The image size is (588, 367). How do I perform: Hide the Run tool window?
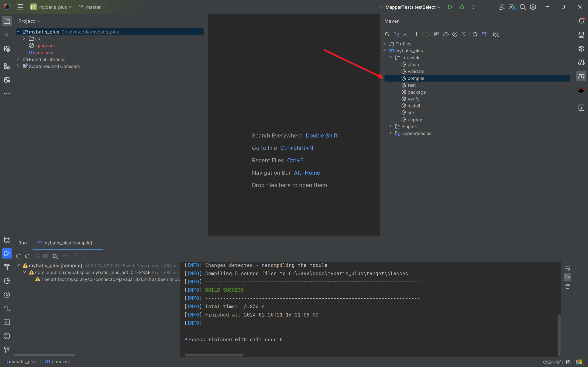[567, 243]
